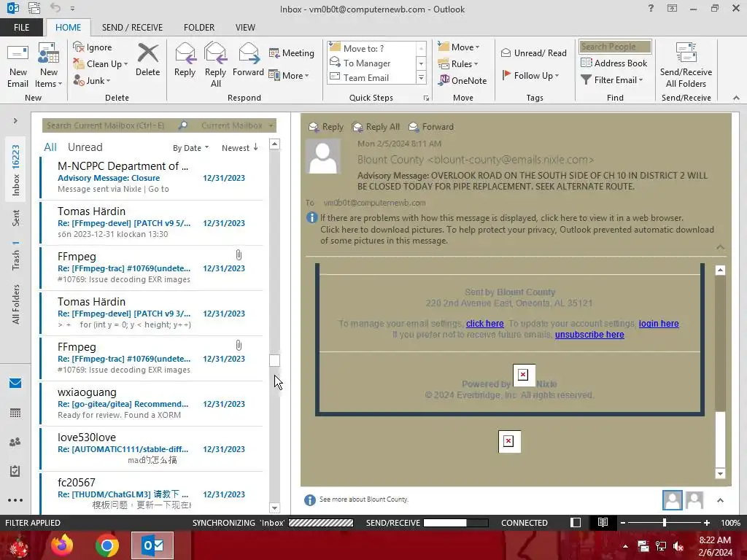This screenshot has height=560, width=747.
Task: Select the To Manager quick step
Action: point(367,63)
